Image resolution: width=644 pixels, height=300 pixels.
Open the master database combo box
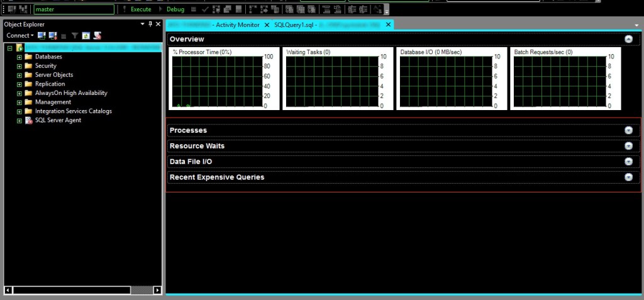tap(74, 9)
